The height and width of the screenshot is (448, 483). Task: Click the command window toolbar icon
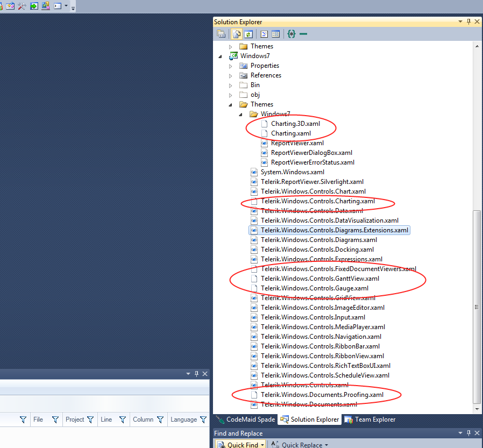tap(58, 6)
